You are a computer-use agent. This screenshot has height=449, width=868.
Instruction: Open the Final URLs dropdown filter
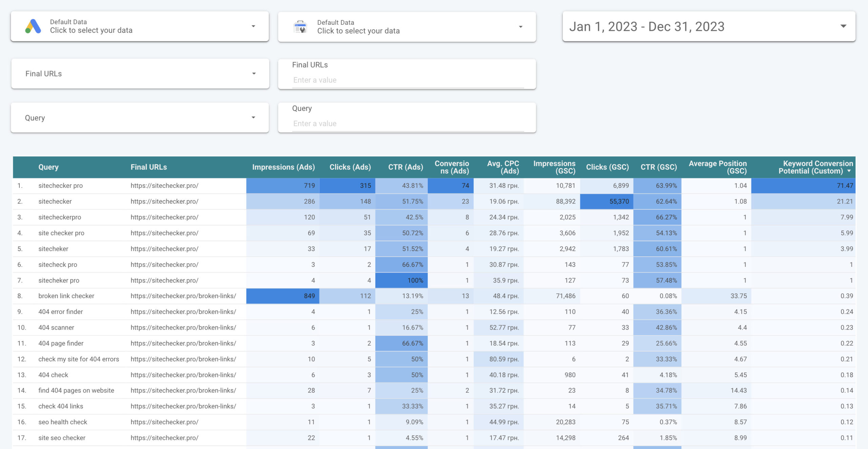click(x=140, y=74)
